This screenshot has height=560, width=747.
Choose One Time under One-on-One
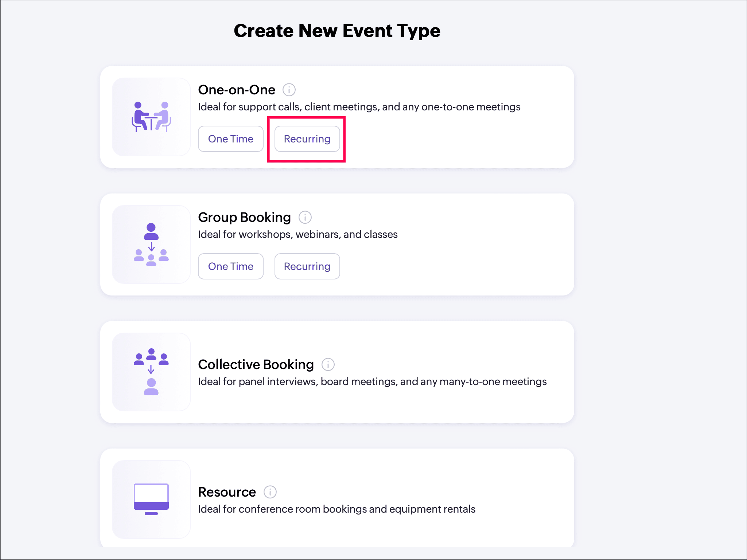(230, 139)
